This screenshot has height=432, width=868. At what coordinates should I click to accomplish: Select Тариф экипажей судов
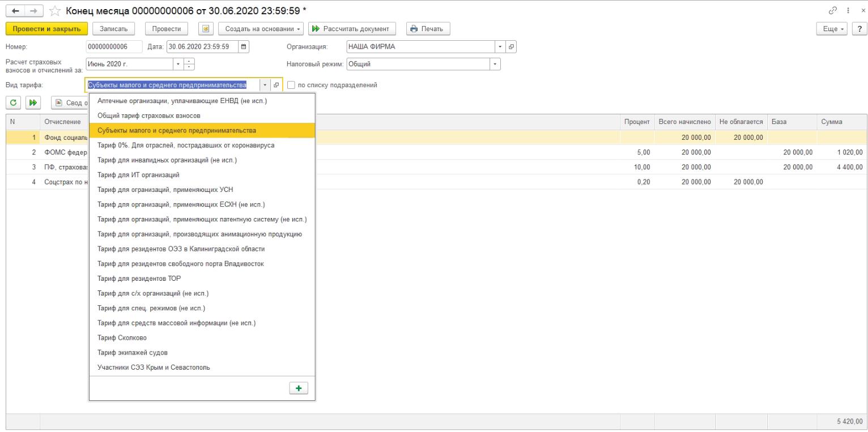tap(202, 353)
